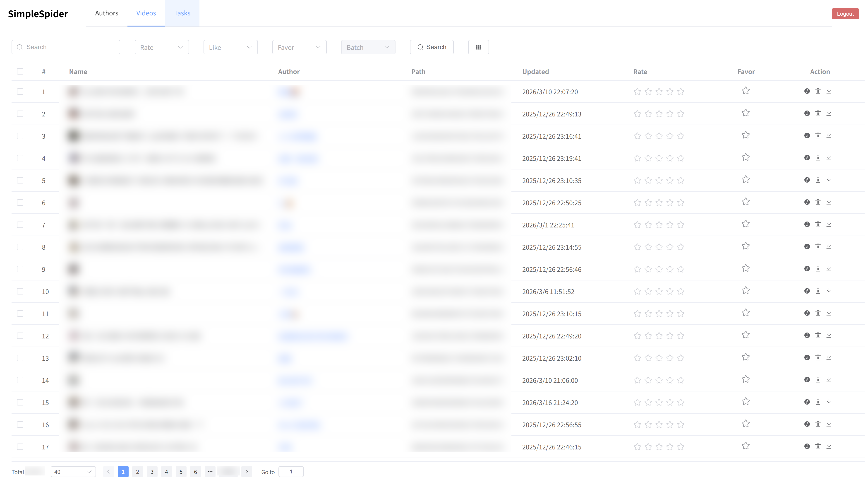Favorite the row 14 video
Image resolution: width=868 pixels, height=480 pixels.
coord(745,380)
